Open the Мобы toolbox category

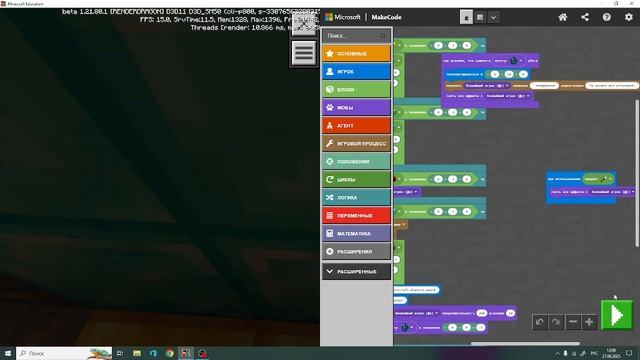coord(356,107)
